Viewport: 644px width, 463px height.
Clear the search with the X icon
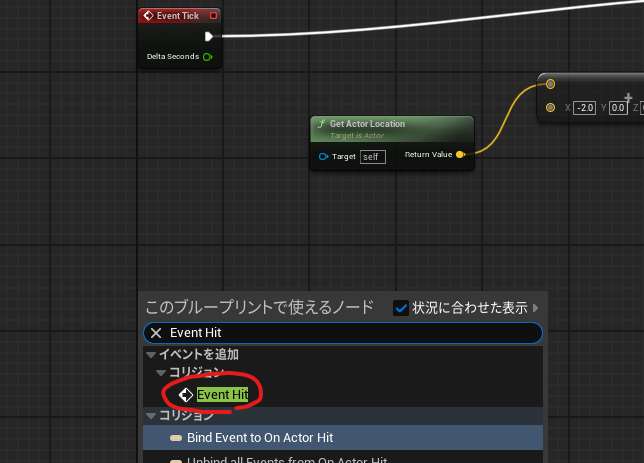click(x=156, y=333)
